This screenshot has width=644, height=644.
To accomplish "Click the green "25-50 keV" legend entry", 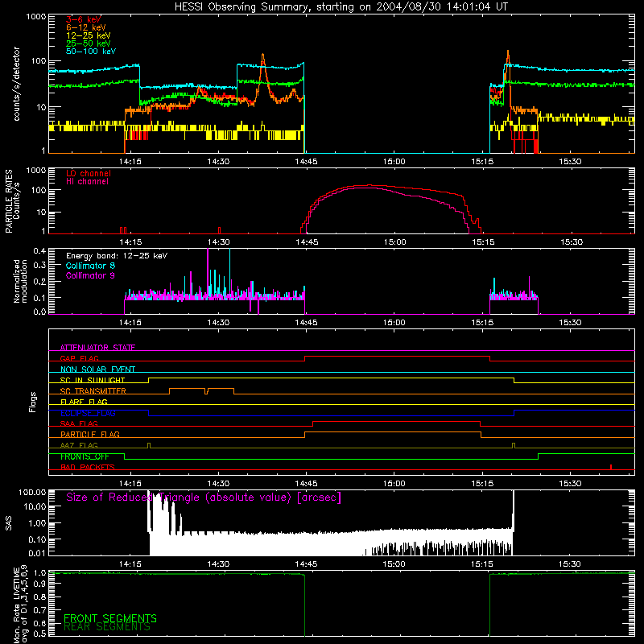I will [89, 43].
